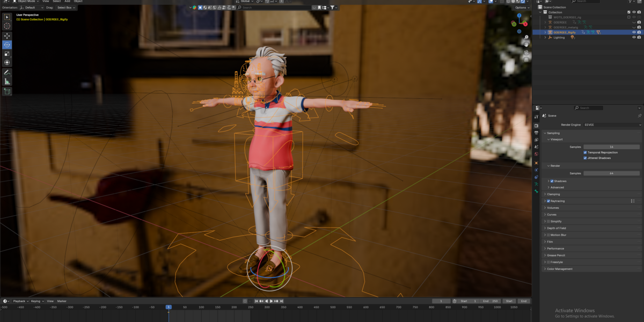
Task: Open the Tool properties tab
Action: 536,116
